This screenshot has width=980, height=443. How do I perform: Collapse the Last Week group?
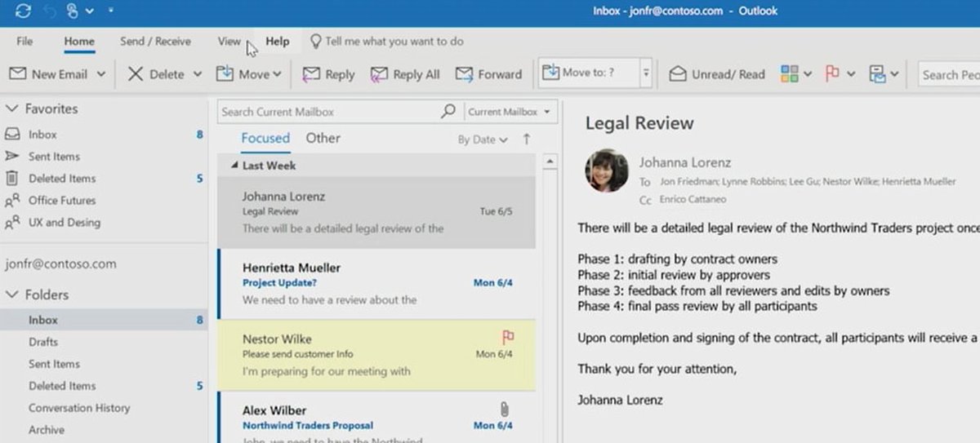point(235,166)
